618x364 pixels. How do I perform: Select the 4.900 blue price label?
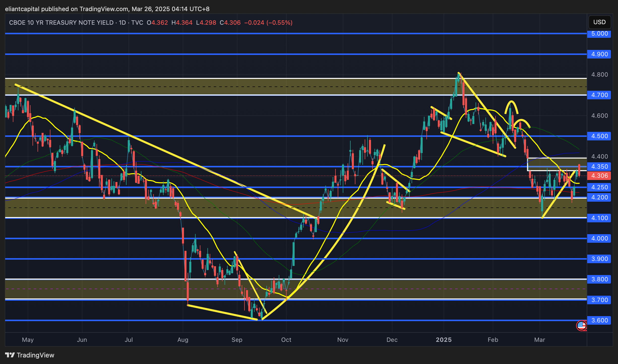599,54
